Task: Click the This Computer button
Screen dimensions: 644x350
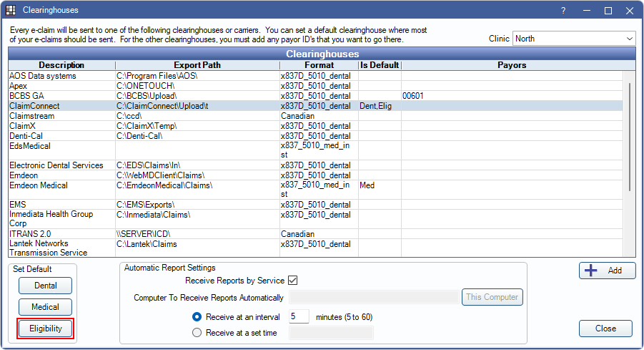Action: click(x=492, y=297)
